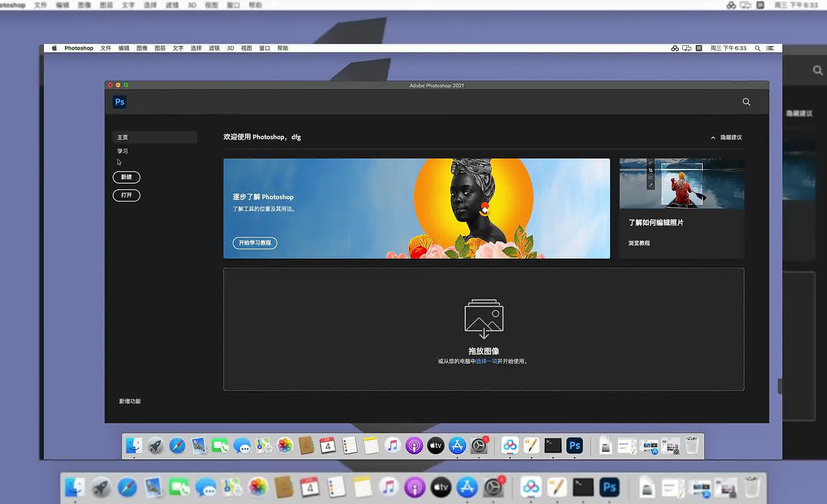Open the 图像 menu in the sharp inner menu bar

point(142,48)
